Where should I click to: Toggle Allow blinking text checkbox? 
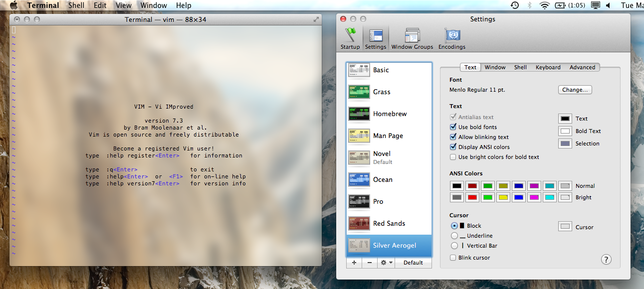(453, 137)
